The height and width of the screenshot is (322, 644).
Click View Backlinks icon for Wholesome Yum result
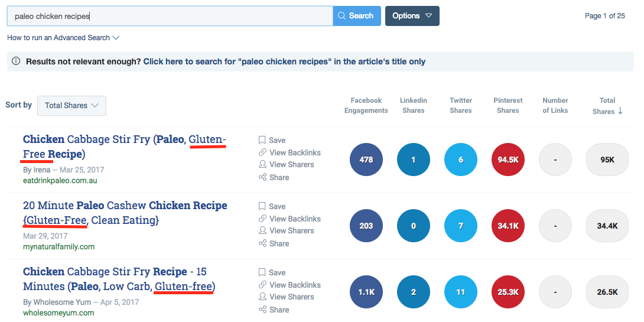click(262, 285)
